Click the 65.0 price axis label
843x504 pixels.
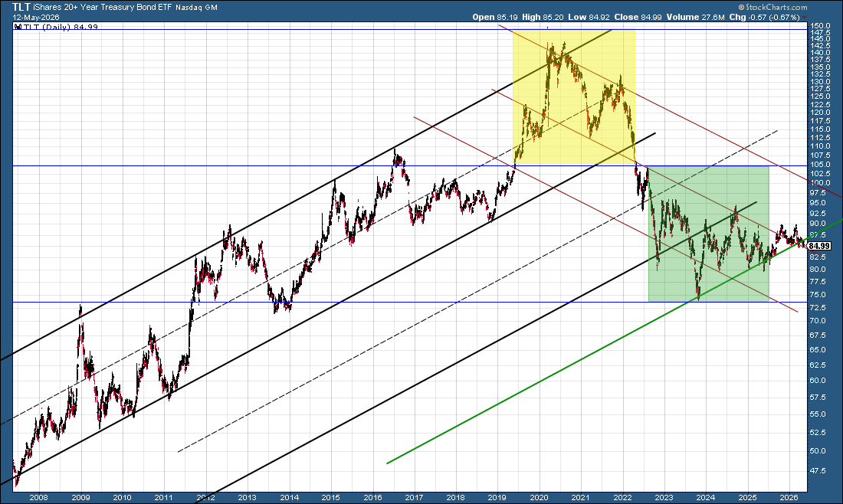click(x=818, y=350)
